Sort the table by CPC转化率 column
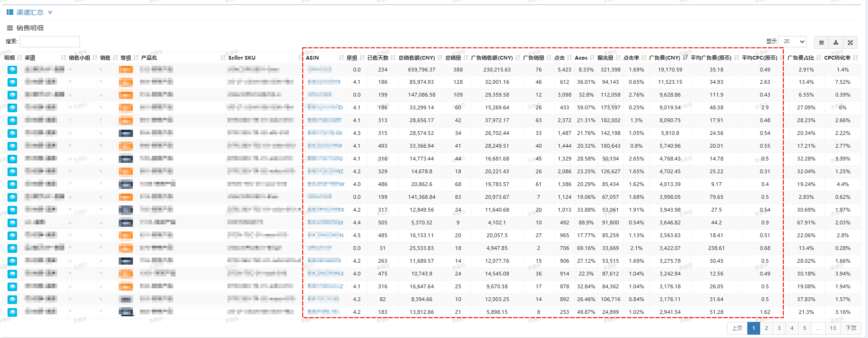Image resolution: width=868 pixels, height=338 pixels. [856, 58]
